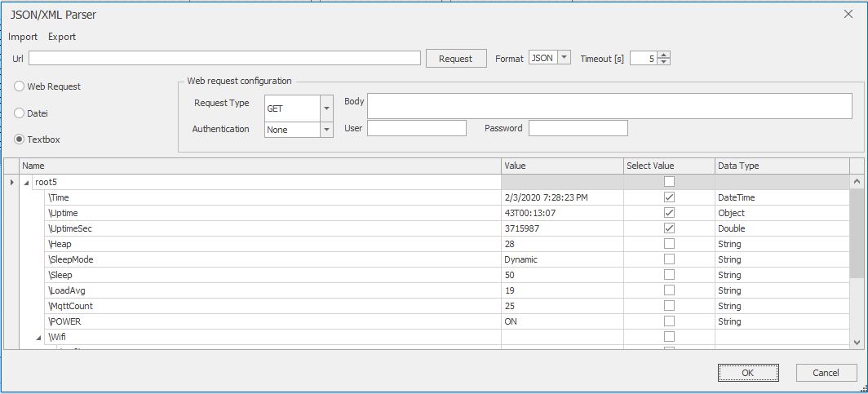
Task: Click the Double data type cell
Action: pyautogui.click(x=782, y=228)
